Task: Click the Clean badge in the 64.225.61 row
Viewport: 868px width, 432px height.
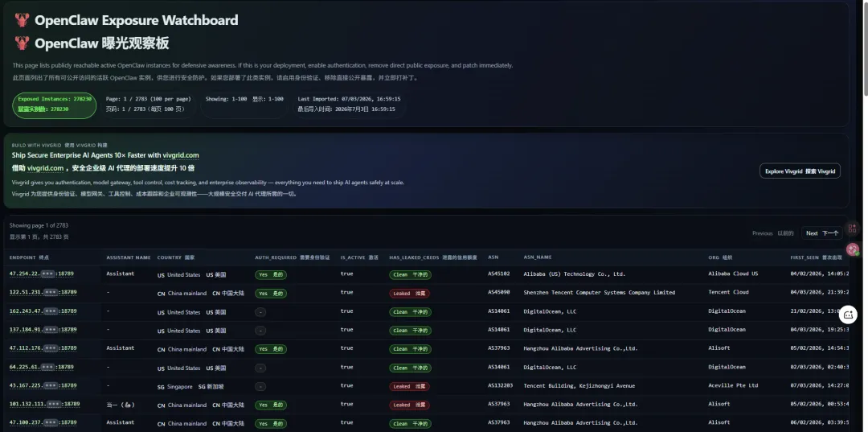Action: tap(410, 368)
